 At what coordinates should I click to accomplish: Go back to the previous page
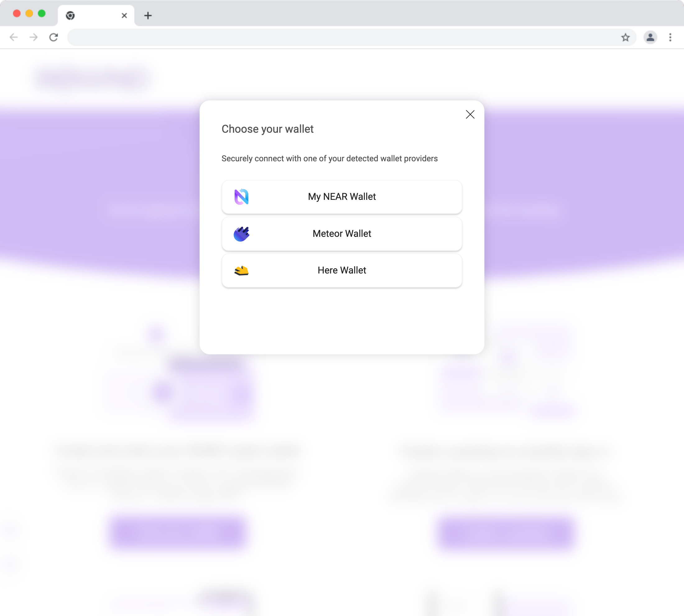(14, 37)
